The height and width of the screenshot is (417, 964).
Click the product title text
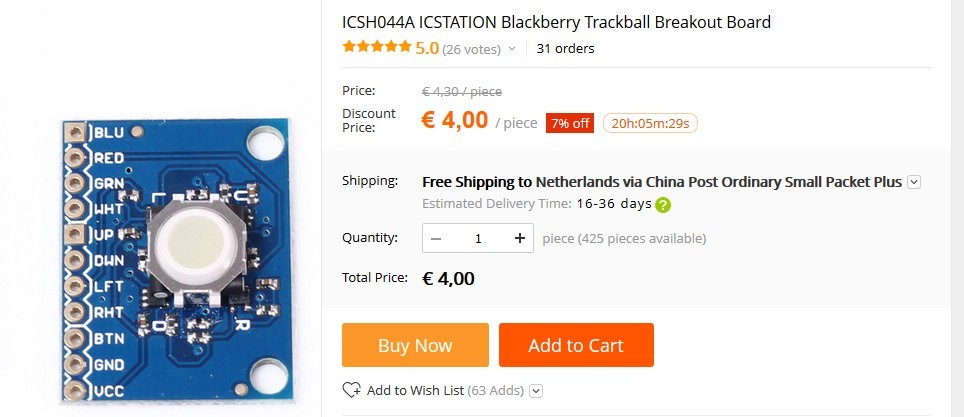click(x=556, y=23)
